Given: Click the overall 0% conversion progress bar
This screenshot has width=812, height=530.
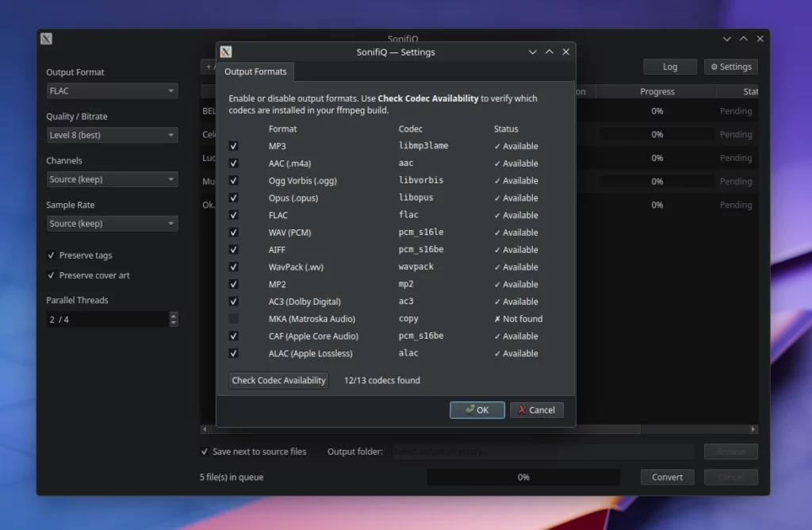Looking at the screenshot, I should pyautogui.click(x=523, y=477).
